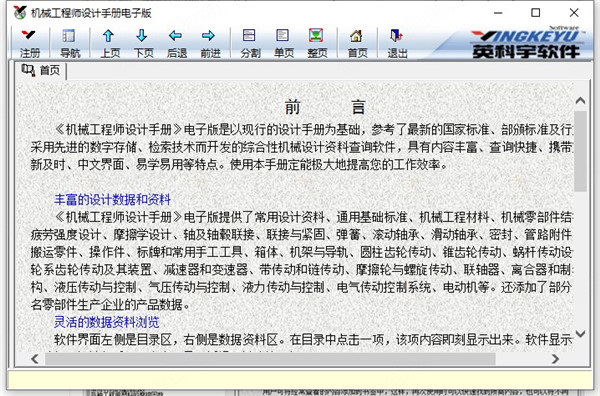The width and height of the screenshot is (600, 396).
Task: Select the 分割 split view icon
Action: [250, 43]
